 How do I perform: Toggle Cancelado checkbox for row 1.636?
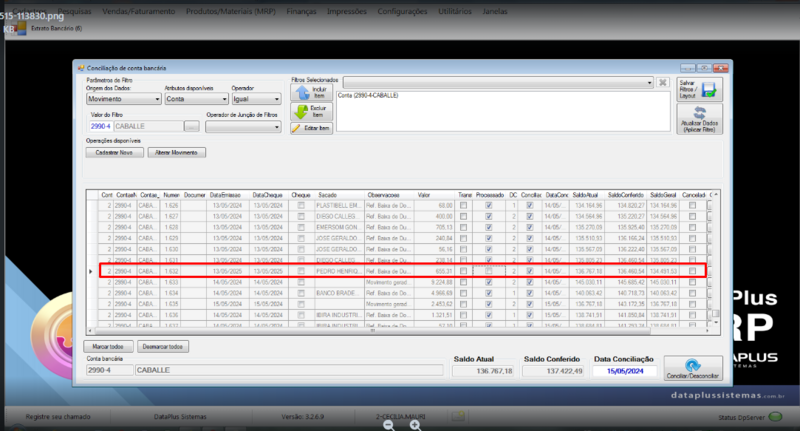(692, 315)
